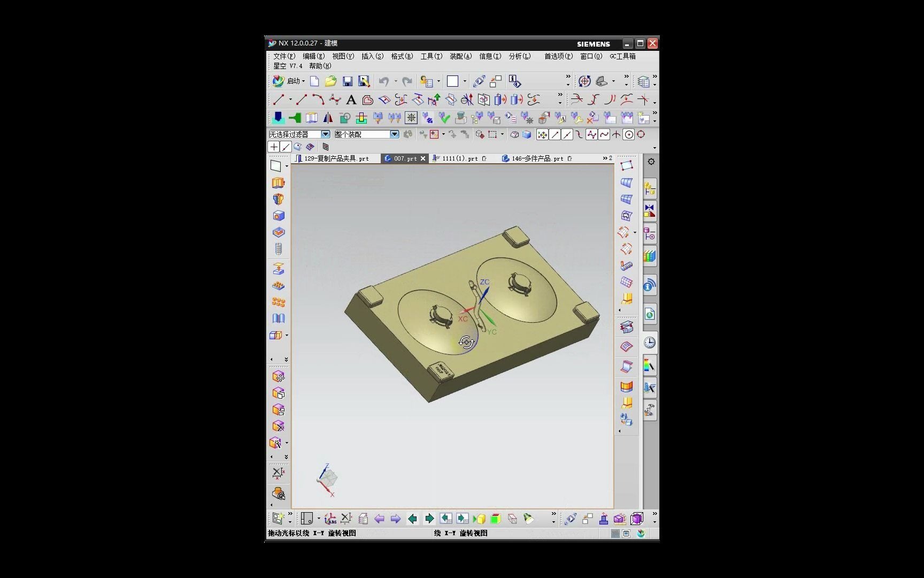The width and height of the screenshot is (924, 578).
Task: Toggle the Mid Point snap button
Action: (567, 135)
